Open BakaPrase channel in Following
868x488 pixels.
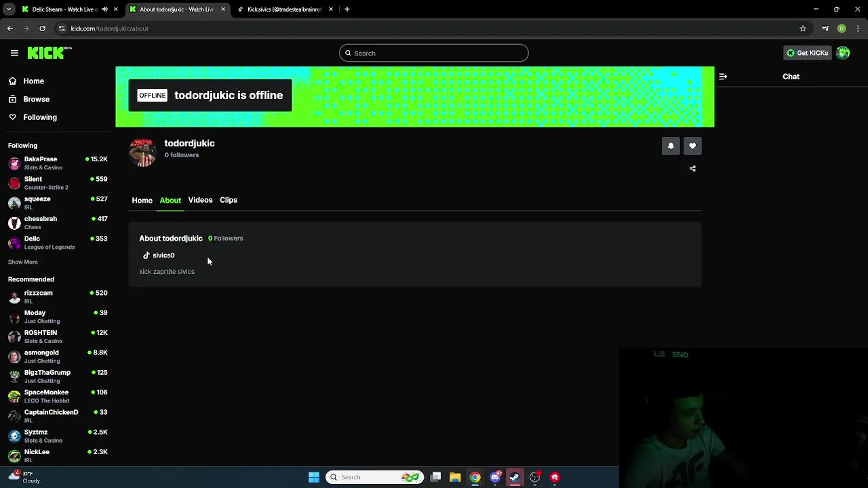click(58, 163)
